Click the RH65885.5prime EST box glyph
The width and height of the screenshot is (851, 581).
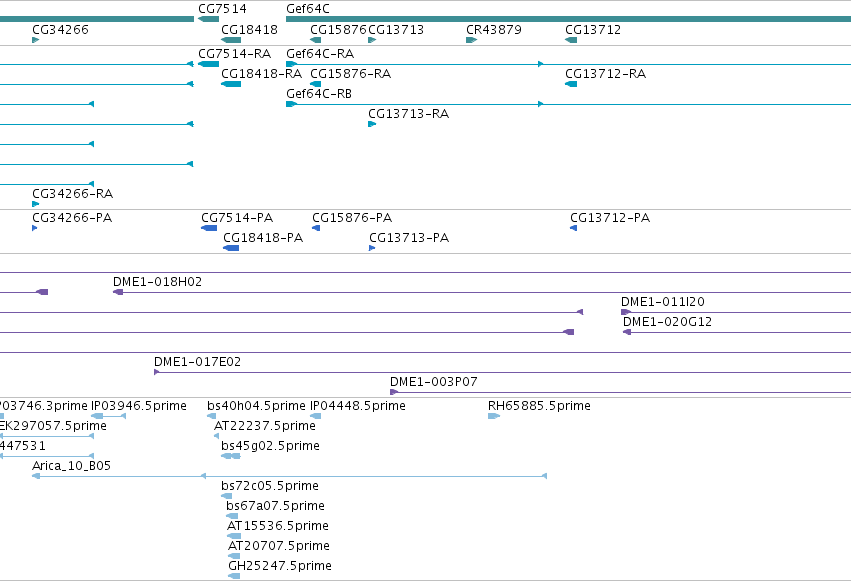pos(494,416)
